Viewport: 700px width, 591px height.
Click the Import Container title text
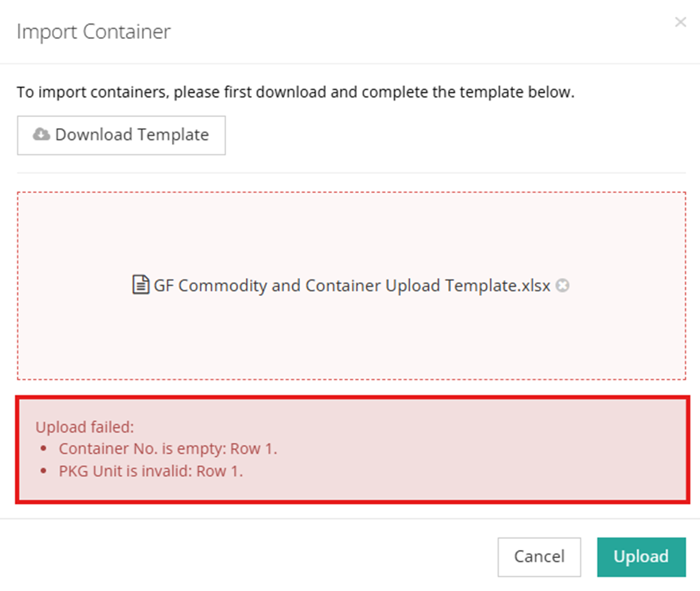pyautogui.click(x=93, y=32)
